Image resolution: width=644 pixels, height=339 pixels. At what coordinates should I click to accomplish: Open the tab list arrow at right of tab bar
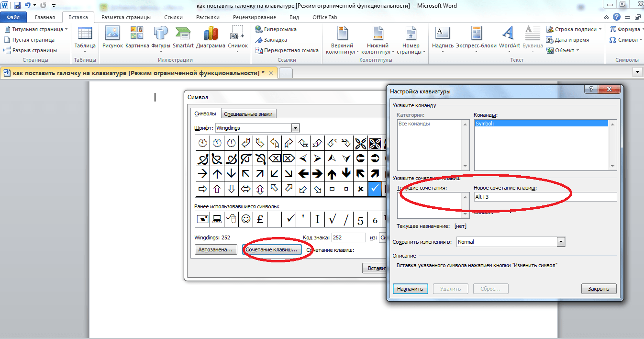637,72
